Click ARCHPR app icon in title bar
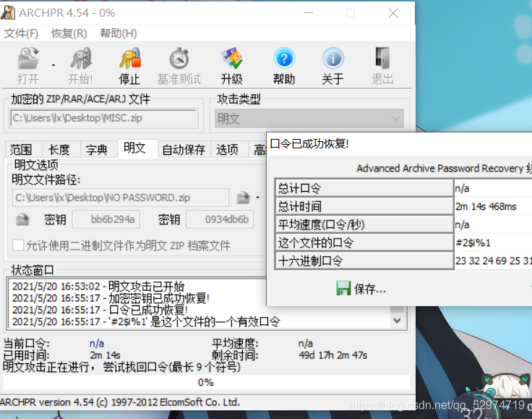Image resolution: width=532 pixels, height=419 pixels. pyautogui.click(x=8, y=12)
